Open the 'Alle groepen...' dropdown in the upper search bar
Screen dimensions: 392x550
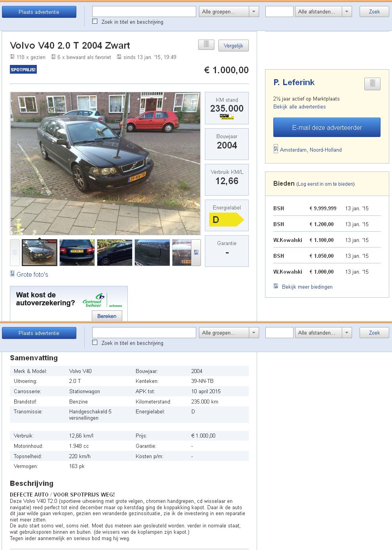pos(229,11)
